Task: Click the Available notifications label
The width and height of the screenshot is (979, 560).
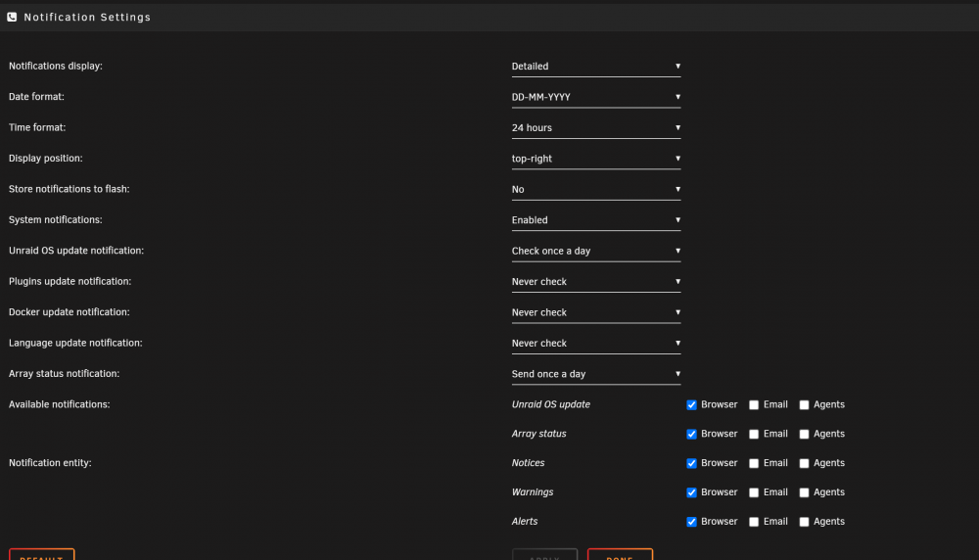Action: point(60,404)
